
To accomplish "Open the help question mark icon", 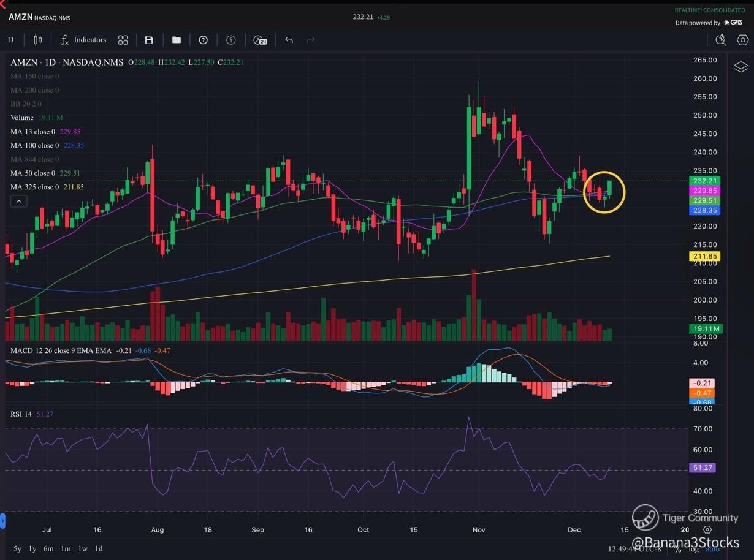I will coord(204,40).
